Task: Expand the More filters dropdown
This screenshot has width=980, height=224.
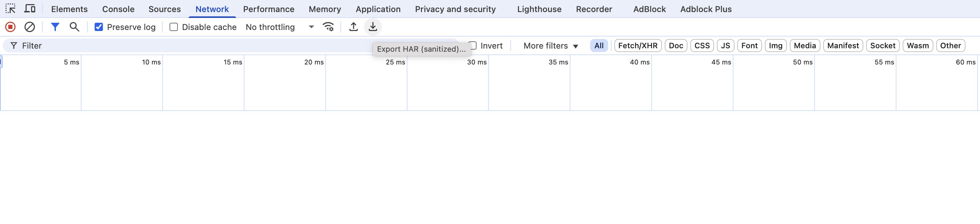Action: click(x=550, y=45)
